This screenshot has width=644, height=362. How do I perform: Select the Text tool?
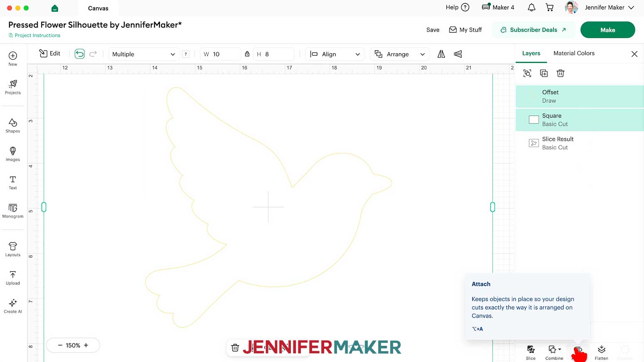13,183
